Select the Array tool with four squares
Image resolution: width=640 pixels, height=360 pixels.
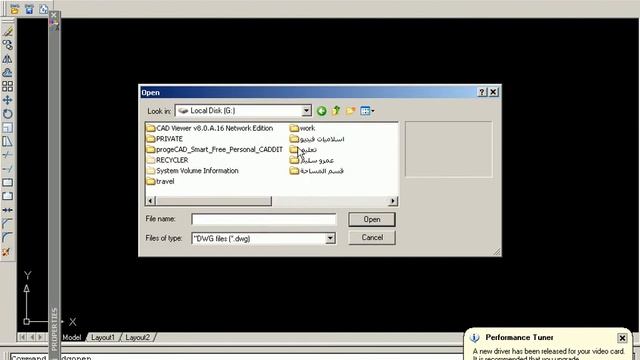[7, 86]
